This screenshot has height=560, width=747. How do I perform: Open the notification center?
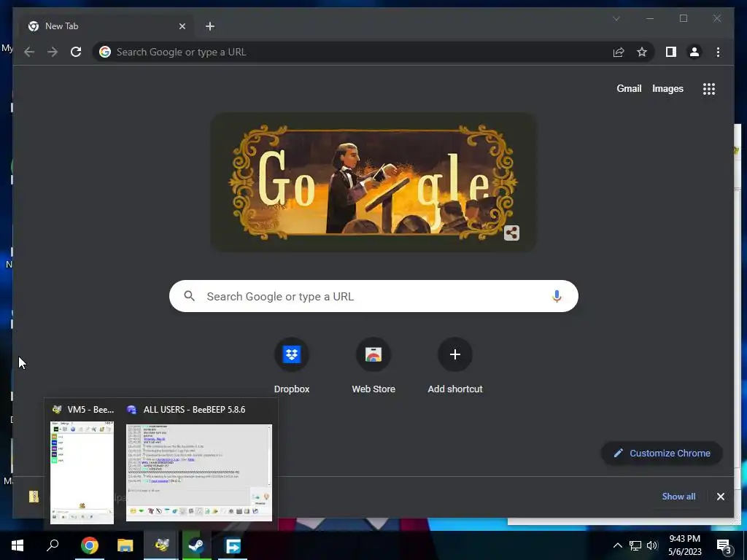tap(724, 546)
